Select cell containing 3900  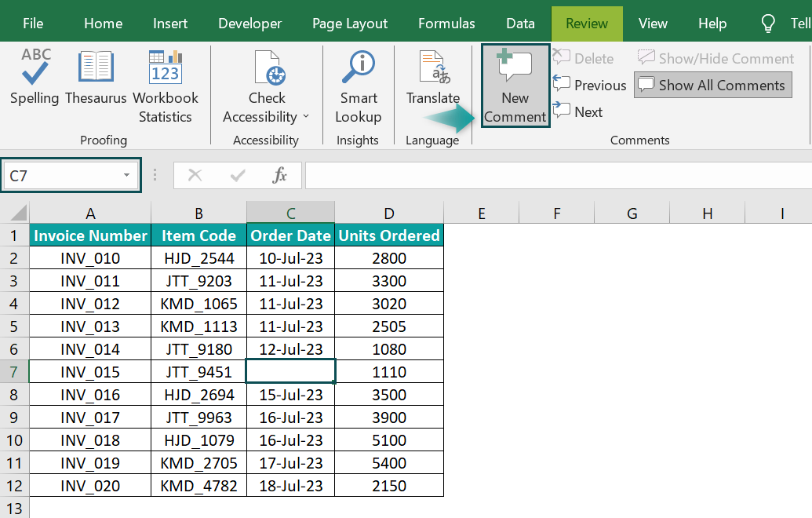tap(389, 418)
